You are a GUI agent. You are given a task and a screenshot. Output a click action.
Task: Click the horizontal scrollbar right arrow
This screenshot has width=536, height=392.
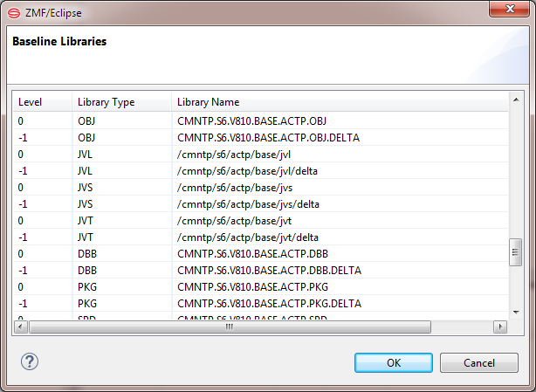pyautogui.click(x=500, y=327)
